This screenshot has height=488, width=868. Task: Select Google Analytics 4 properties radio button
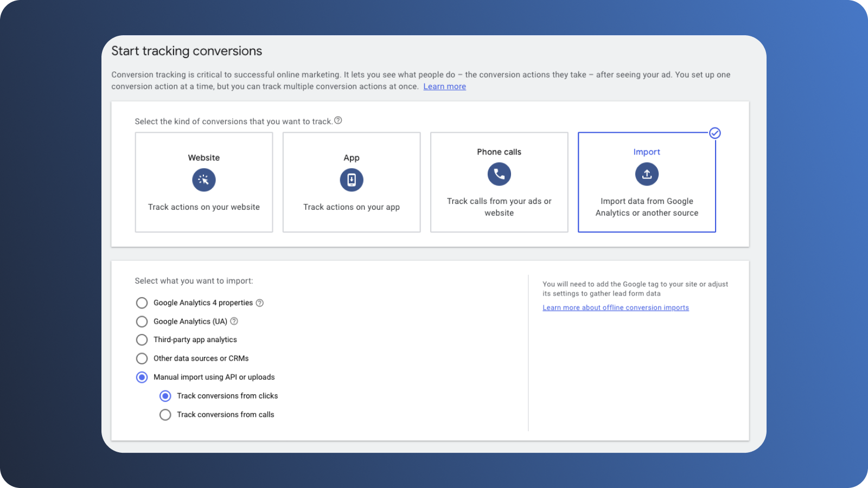click(x=142, y=303)
